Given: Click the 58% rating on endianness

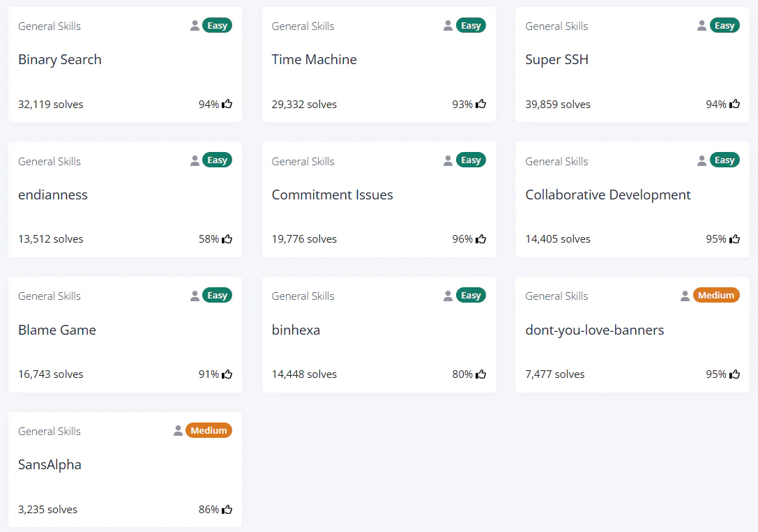Looking at the screenshot, I should pyautogui.click(x=209, y=239).
